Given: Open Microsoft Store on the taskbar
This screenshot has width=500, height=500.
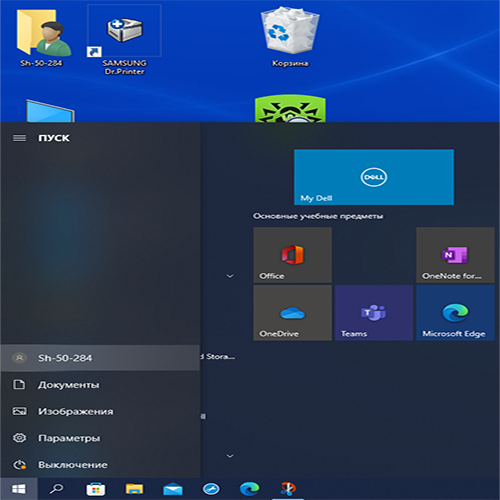Looking at the screenshot, I should coord(96,489).
